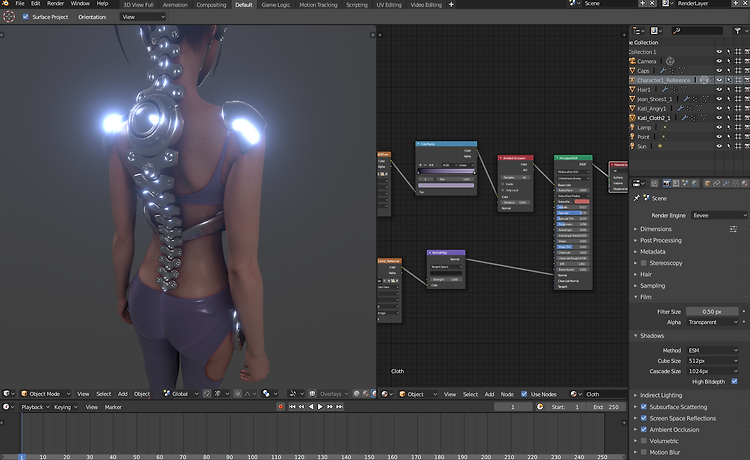The width and height of the screenshot is (750, 460).
Task: Open the Global transform orientation dropdown
Action: click(x=181, y=394)
